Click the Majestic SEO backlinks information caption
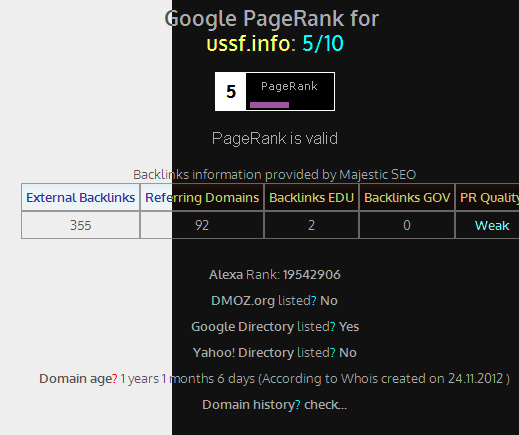Viewport: 519px width, 435px height. pyautogui.click(x=275, y=175)
